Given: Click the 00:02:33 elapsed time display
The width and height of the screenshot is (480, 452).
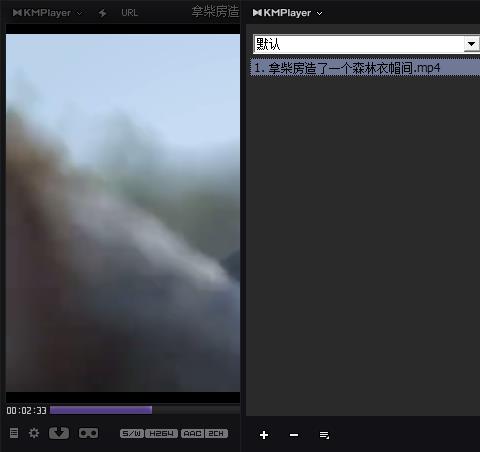Looking at the screenshot, I should (x=26, y=410).
